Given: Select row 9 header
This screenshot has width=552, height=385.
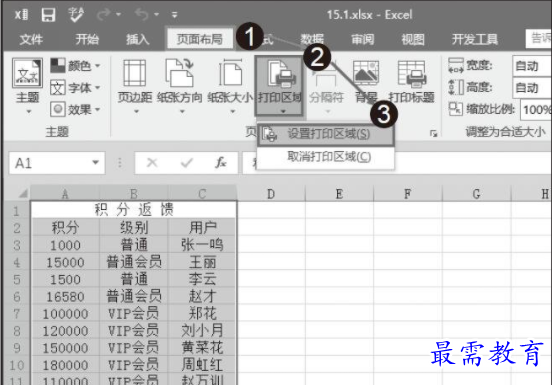Looking at the screenshot, I should pos(17,348).
